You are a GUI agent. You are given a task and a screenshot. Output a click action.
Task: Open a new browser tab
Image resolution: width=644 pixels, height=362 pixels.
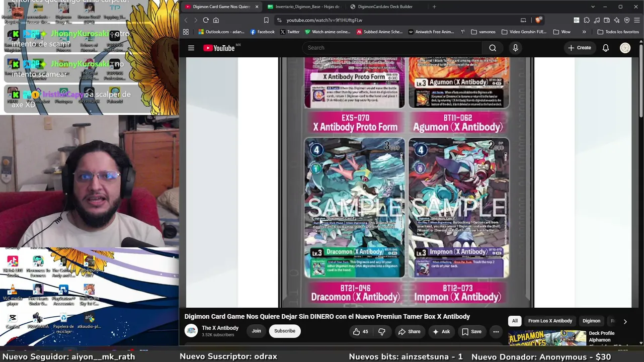click(434, 7)
